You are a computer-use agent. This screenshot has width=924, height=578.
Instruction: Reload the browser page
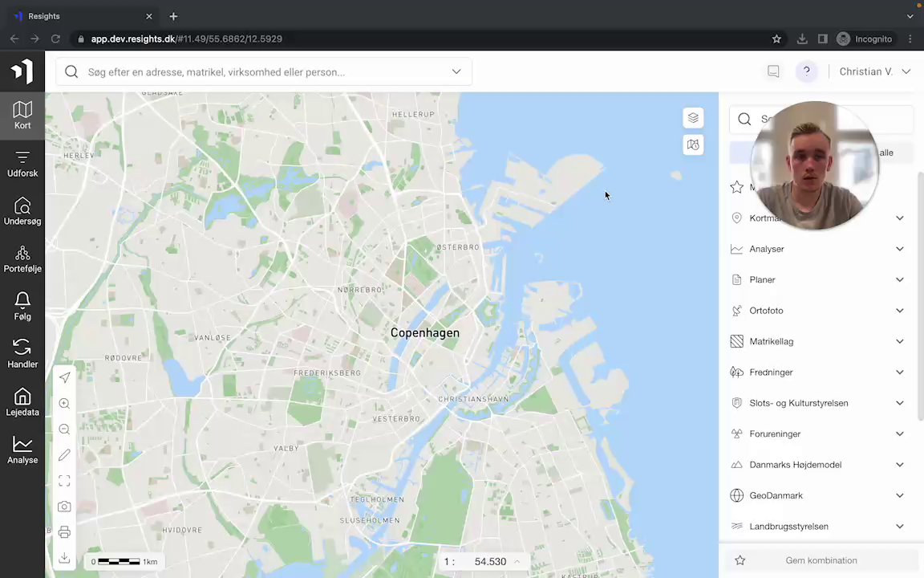click(55, 39)
